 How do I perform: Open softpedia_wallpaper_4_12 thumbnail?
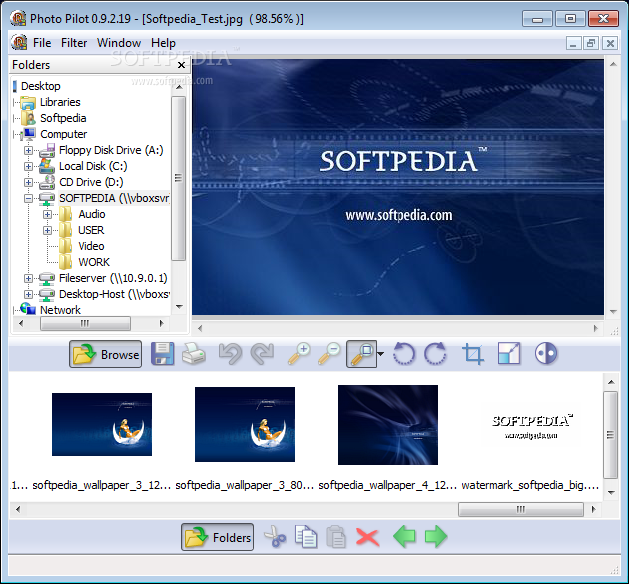click(x=388, y=425)
